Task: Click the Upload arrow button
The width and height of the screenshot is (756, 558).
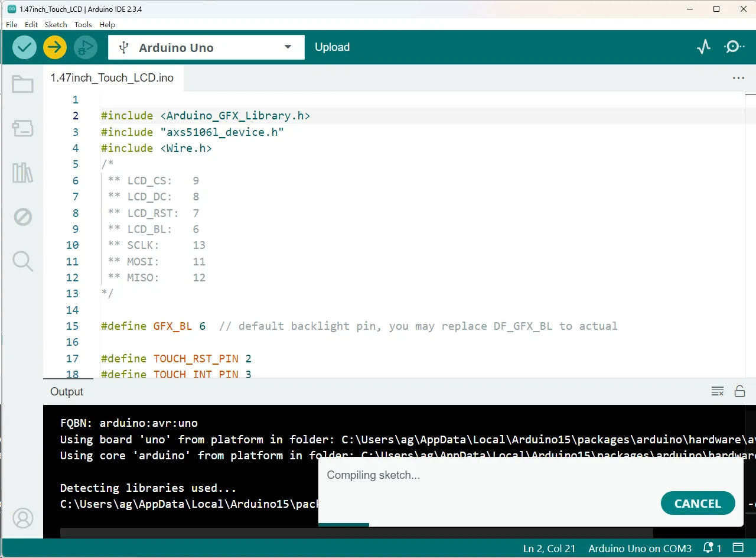Action: [x=55, y=47]
